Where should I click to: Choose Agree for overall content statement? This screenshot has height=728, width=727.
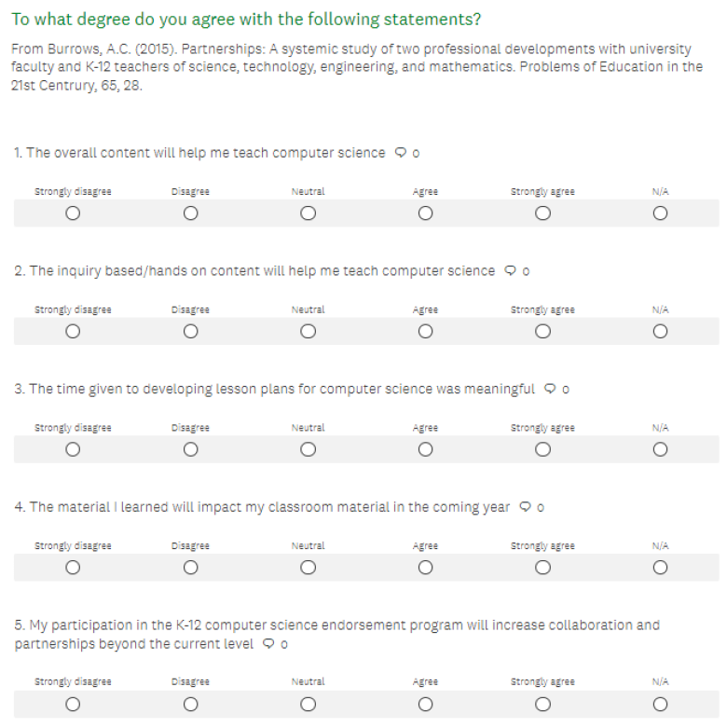425,213
